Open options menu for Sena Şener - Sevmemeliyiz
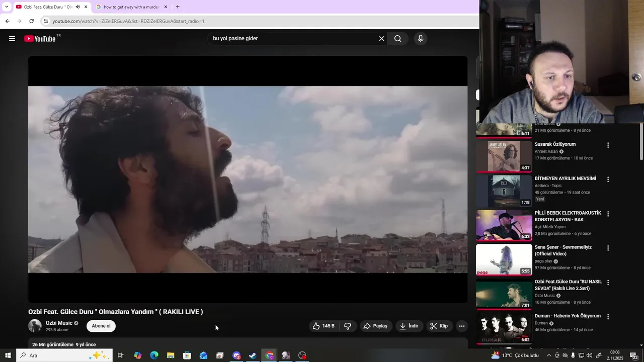The image size is (644, 362). 608,248
